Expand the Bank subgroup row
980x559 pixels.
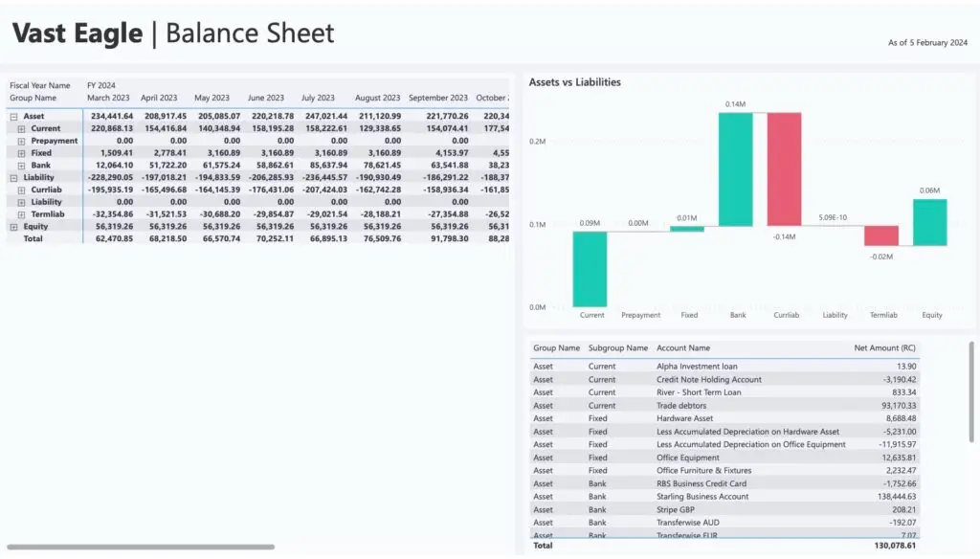coord(22,166)
